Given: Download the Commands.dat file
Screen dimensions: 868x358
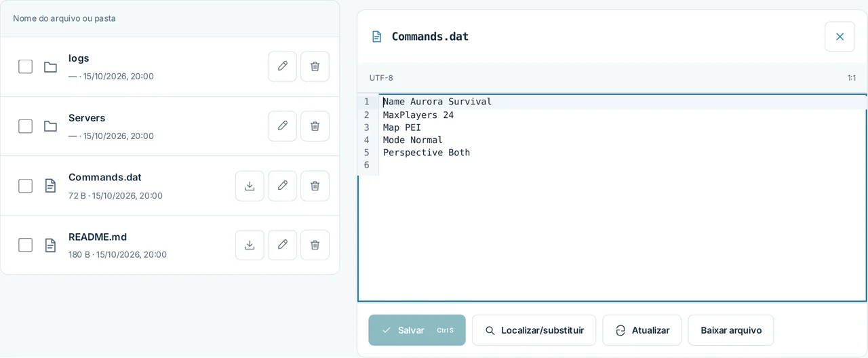Looking at the screenshot, I should (x=250, y=186).
